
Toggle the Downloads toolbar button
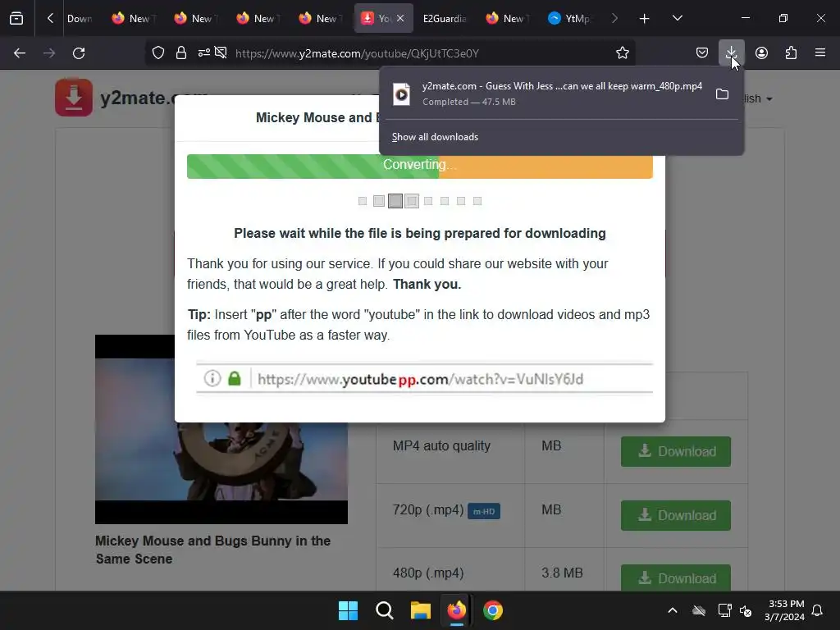pos(731,52)
